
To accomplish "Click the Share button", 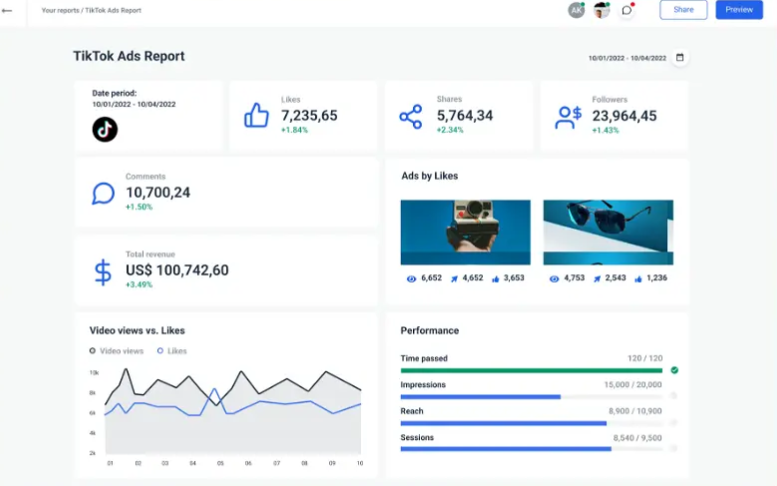I will (683, 10).
